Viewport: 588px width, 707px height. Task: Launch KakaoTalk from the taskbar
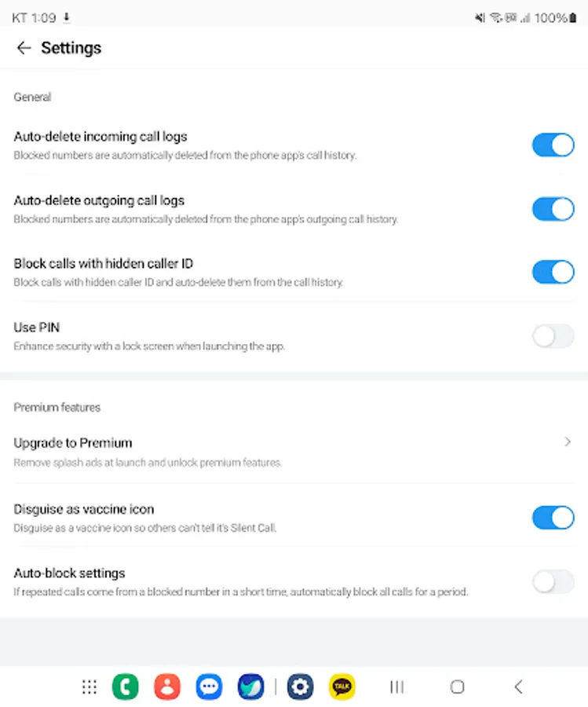(x=341, y=687)
